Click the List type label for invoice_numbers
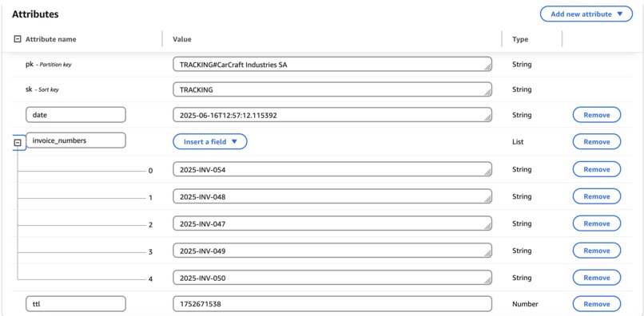This screenshot has height=316, width=644. coord(518,141)
